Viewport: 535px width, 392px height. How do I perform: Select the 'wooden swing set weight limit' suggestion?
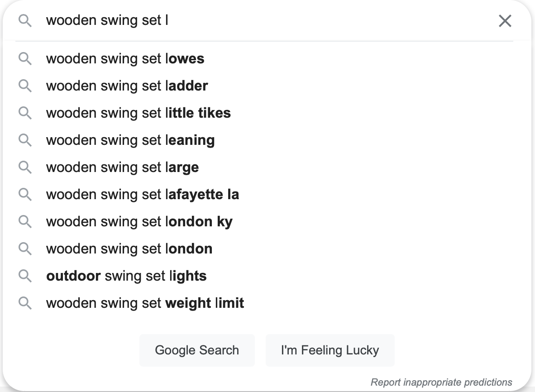(x=145, y=303)
